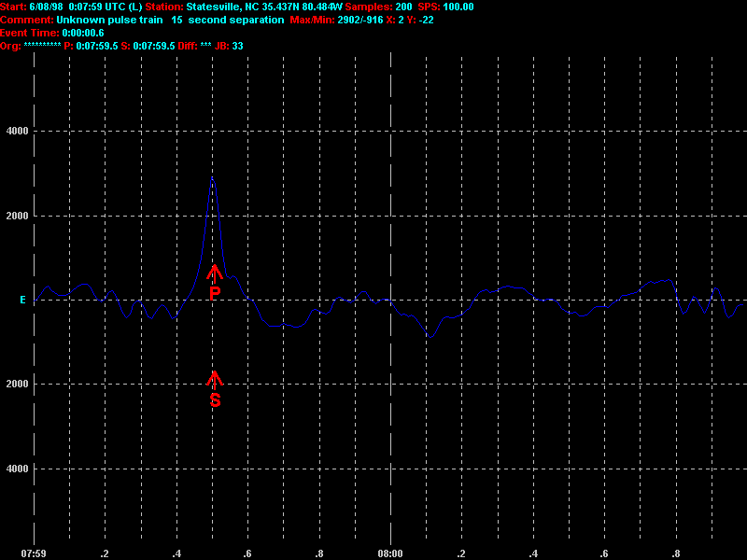This screenshot has width=747, height=560.
Task: Click the red letter S label
Action: point(215,400)
